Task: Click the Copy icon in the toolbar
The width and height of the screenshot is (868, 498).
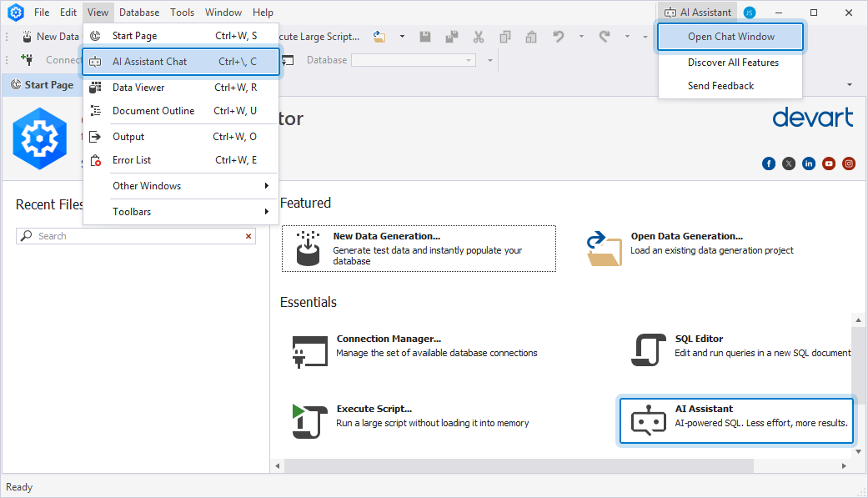Action: 504,37
